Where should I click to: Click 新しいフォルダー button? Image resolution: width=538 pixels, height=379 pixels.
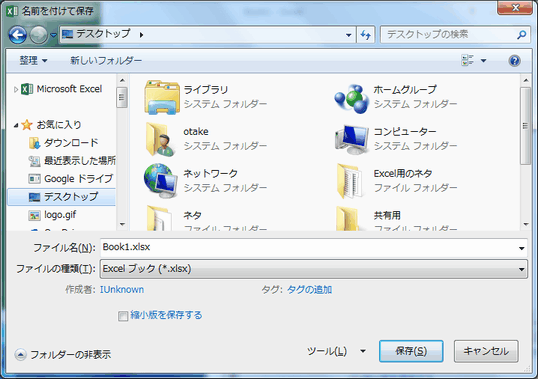106,61
